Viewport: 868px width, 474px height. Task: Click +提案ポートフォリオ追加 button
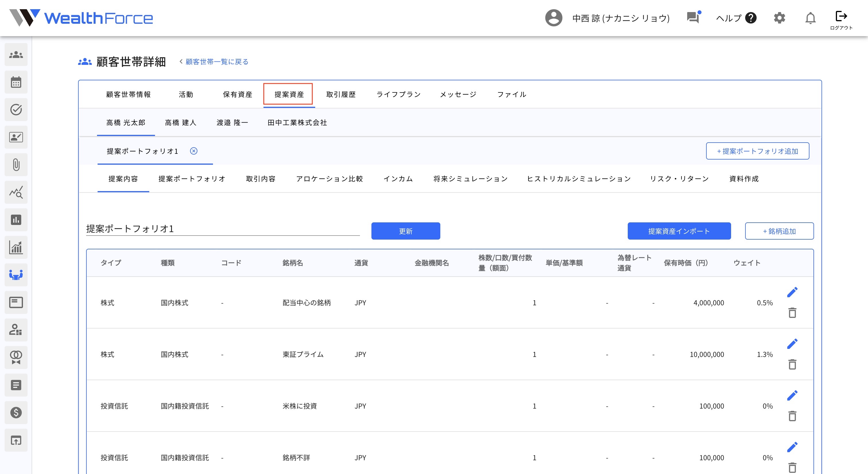[757, 151]
